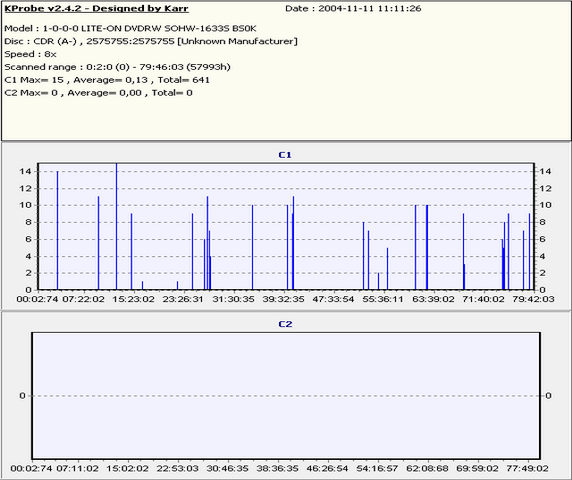572x480 pixels.
Task: Click the Model line LITE-ON DVDRW SOHW-1633S
Action: pos(130,28)
